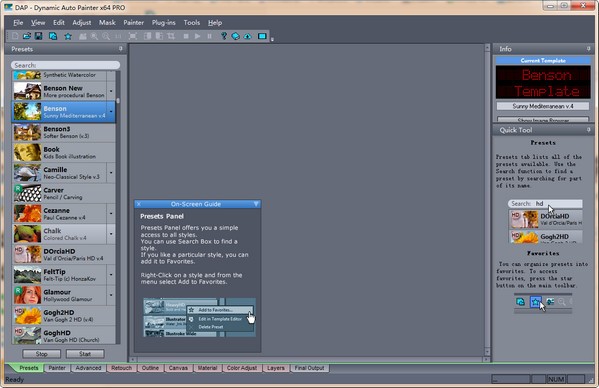599x388 pixels.
Task: Click the Presets search field
Action: click(x=65, y=65)
